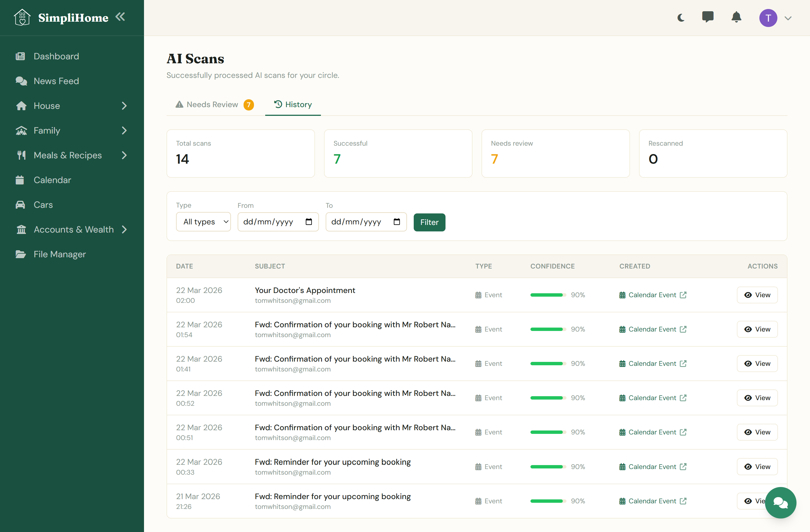
Task: Click confidence bar for the 00:33 row
Action: click(548, 467)
